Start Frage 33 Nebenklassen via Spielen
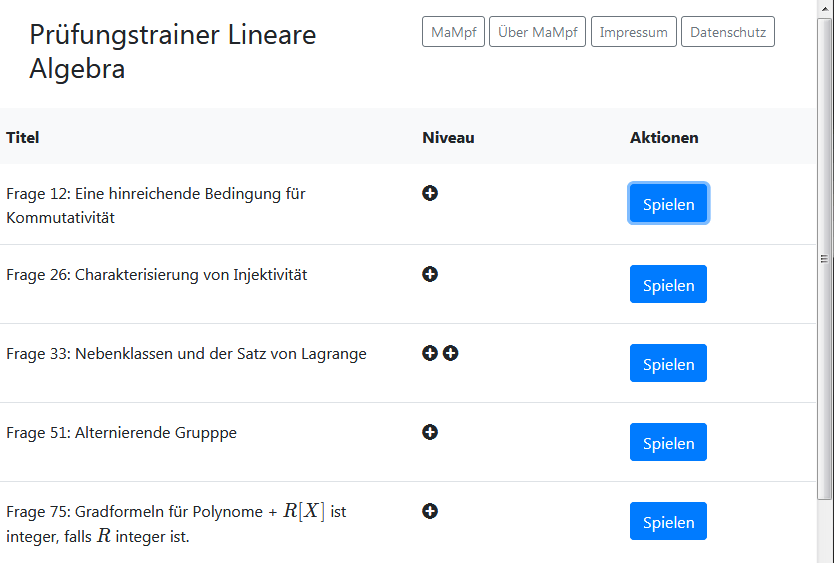This screenshot has height=563, width=834. pyautogui.click(x=668, y=363)
